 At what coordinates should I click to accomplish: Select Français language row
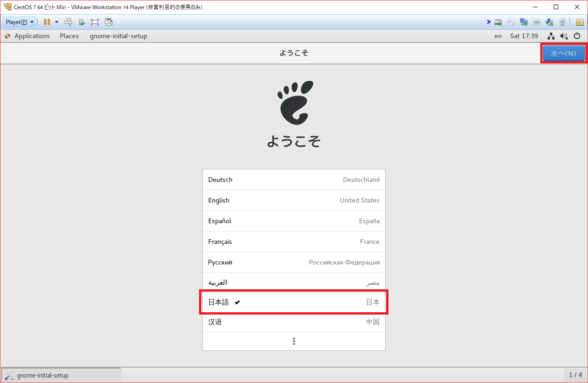(x=294, y=242)
